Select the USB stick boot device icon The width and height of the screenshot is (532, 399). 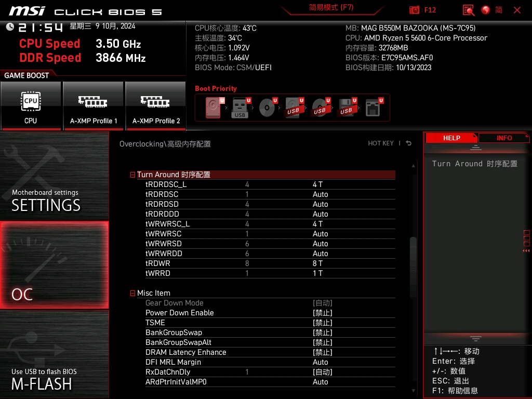(241, 108)
